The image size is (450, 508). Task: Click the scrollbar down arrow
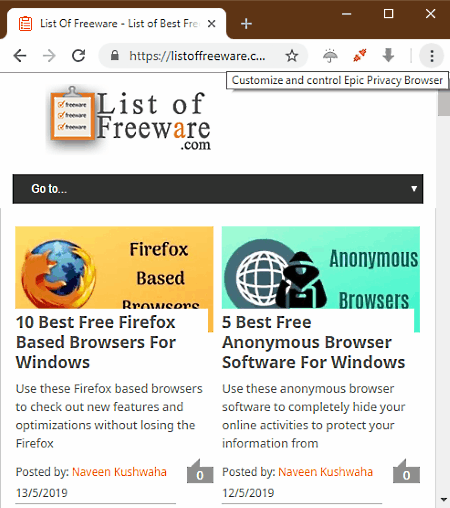pyautogui.click(x=443, y=499)
